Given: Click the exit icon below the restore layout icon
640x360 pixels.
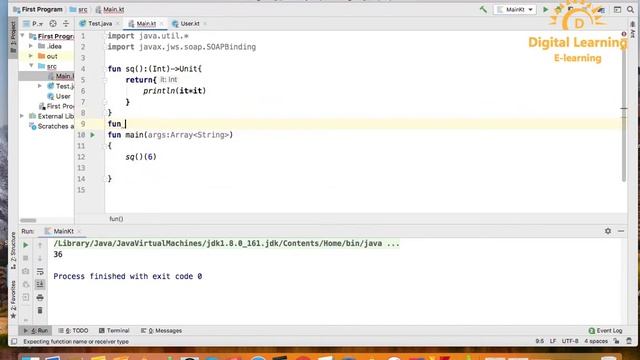Looking at the screenshot, I should 26,298.
